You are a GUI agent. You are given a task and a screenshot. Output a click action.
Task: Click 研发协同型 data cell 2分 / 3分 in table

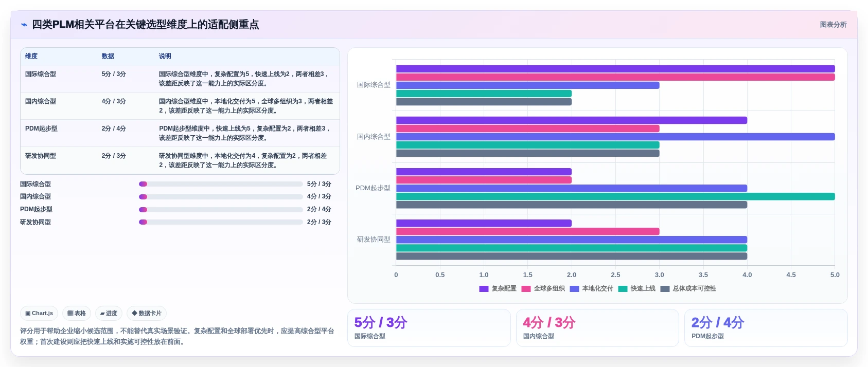click(x=114, y=156)
